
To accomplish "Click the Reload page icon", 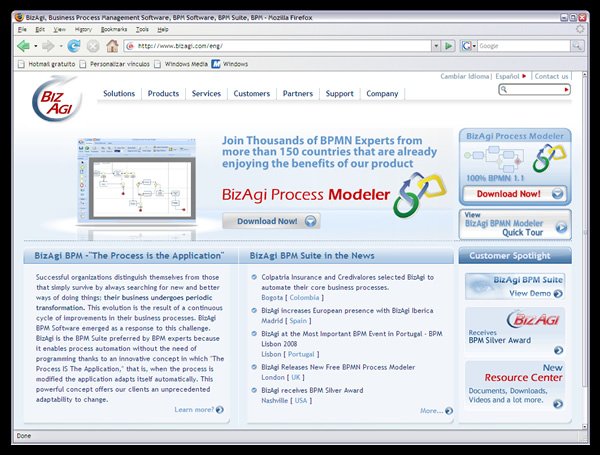I will (x=74, y=46).
